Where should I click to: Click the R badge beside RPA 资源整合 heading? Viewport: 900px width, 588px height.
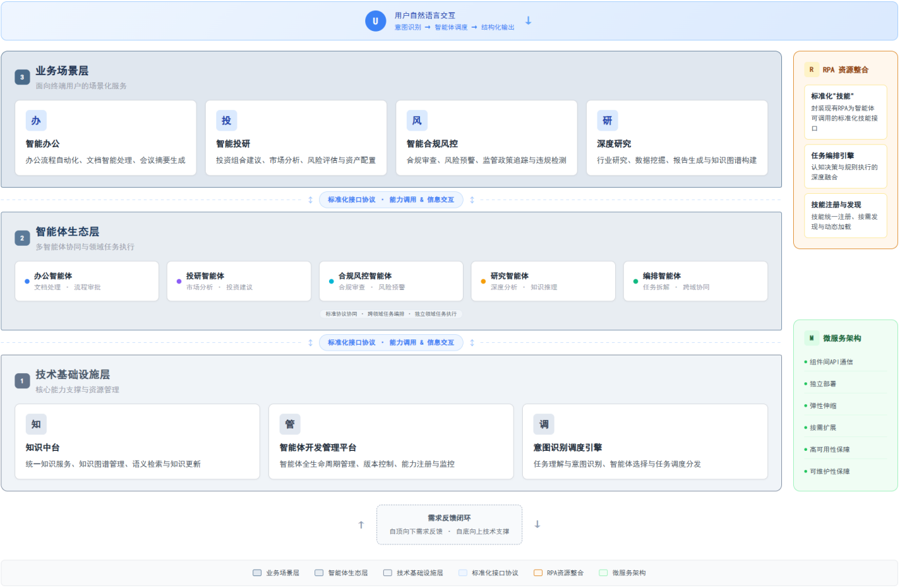tap(812, 69)
